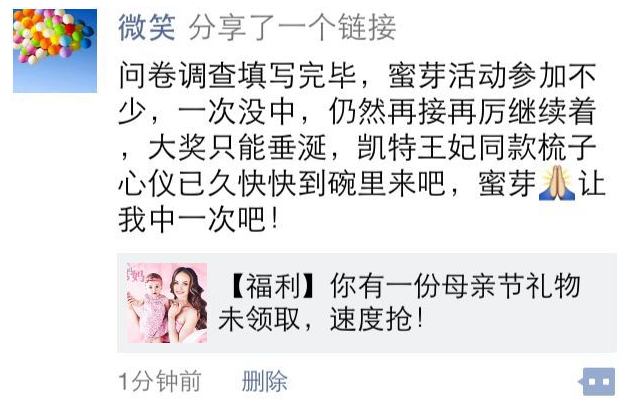Click the last line 我中一次吧!
The height and width of the screenshot is (401, 627).
click(x=199, y=219)
